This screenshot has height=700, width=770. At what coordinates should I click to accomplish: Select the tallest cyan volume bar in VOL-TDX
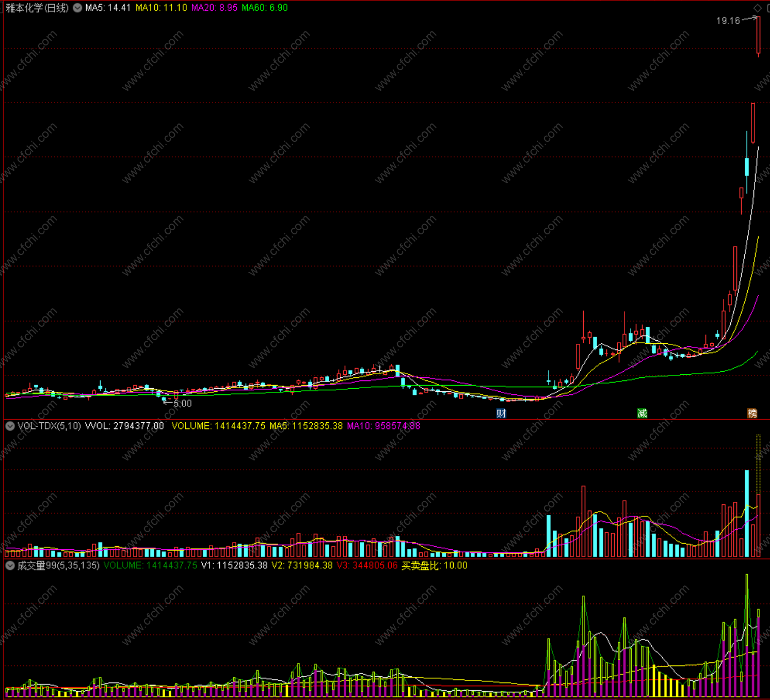[747, 513]
